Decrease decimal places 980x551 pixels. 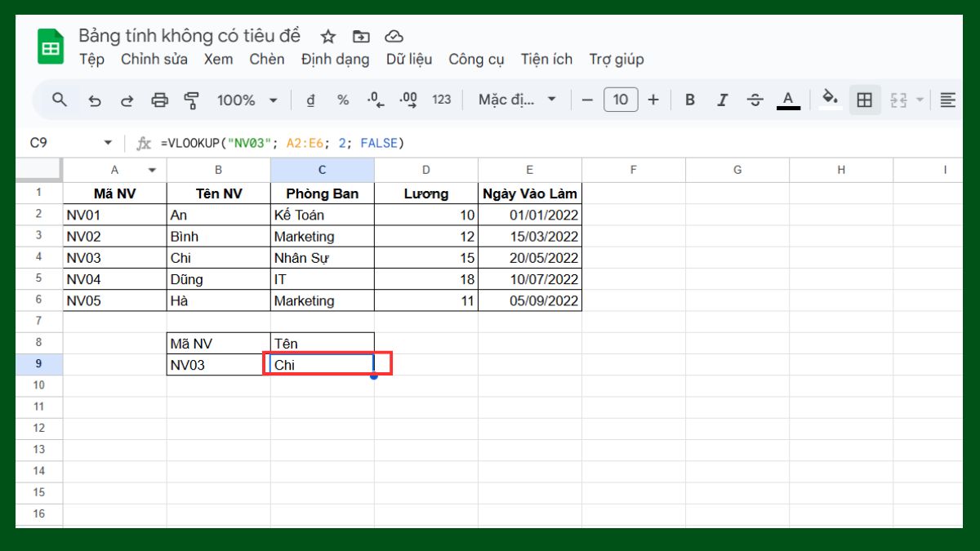click(375, 100)
